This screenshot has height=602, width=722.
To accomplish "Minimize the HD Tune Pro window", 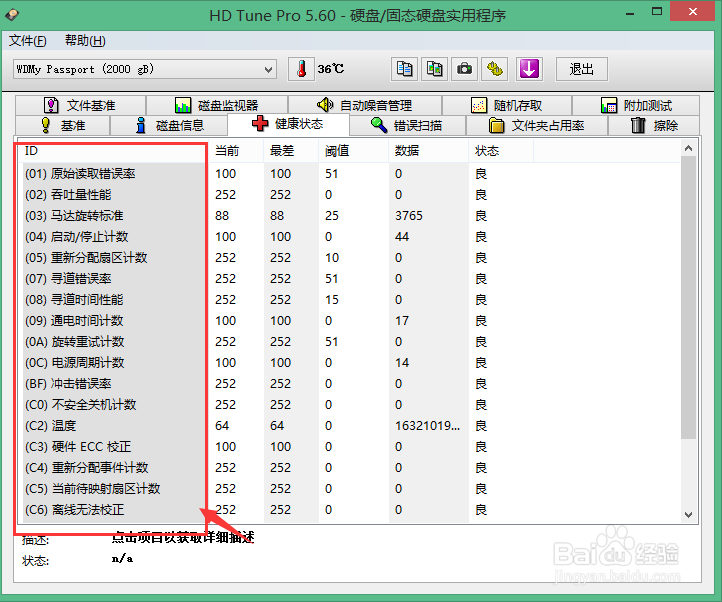I will click(x=630, y=12).
